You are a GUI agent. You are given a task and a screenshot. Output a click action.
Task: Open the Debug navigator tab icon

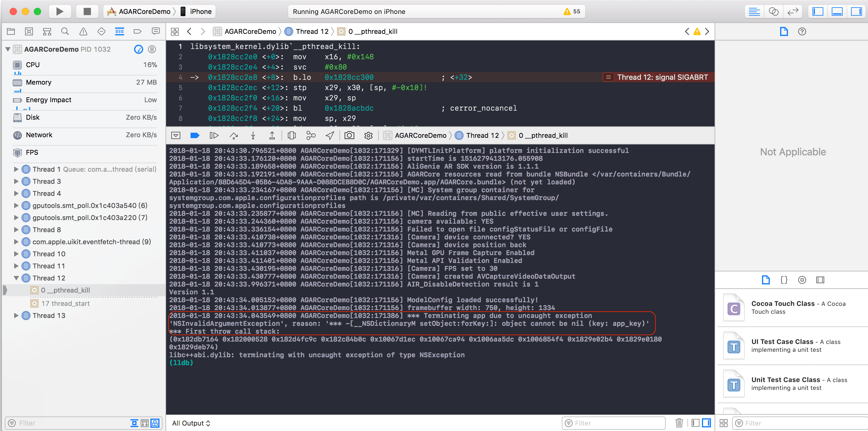click(x=119, y=31)
